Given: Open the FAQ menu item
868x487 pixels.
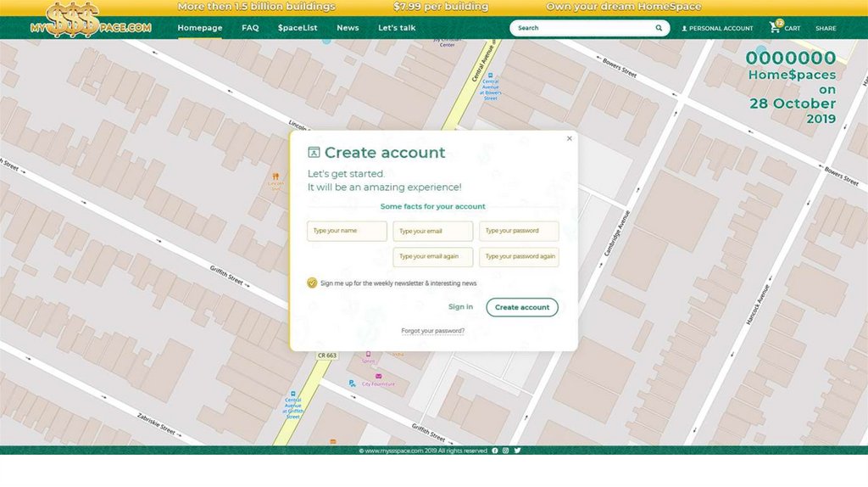Looking at the screenshot, I should tap(250, 28).
